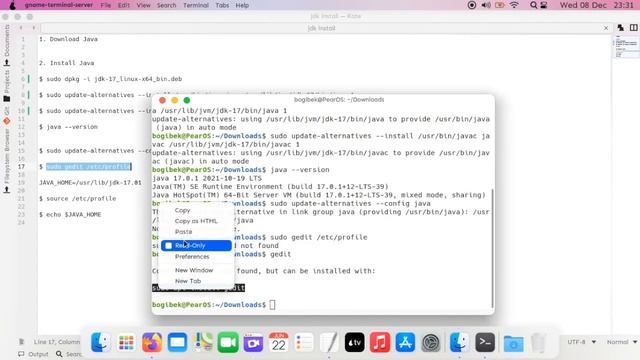Click 'JAVA_HOME=/usr/lib/jdk-17.01' line in Kate
Screen dimensions: 640x360
(x=90, y=182)
